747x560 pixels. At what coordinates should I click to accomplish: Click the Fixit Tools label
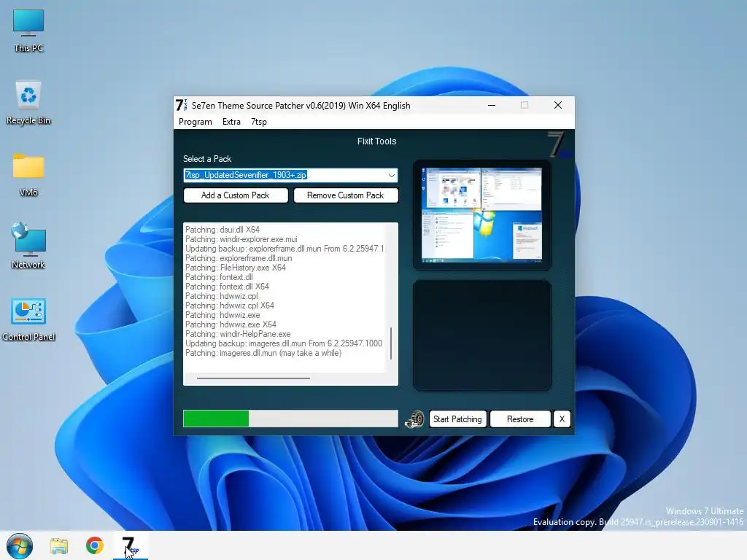376,141
